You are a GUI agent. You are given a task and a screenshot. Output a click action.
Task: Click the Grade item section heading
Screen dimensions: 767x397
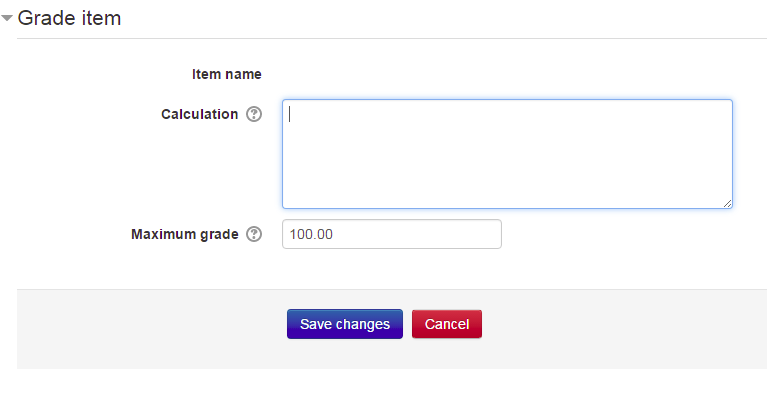pyautogui.click(x=69, y=18)
